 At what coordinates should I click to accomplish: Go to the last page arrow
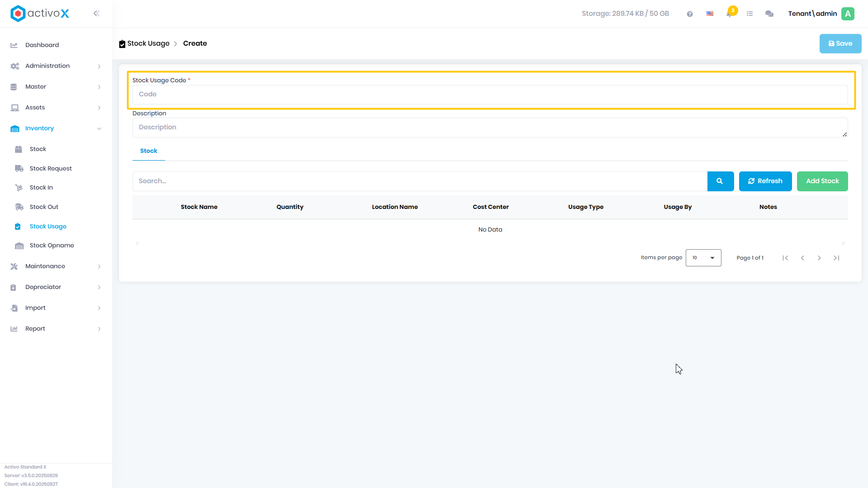pos(836,258)
